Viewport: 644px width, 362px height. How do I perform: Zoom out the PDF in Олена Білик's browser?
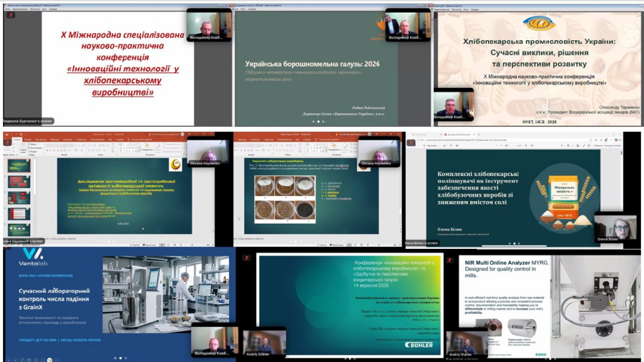click(x=496, y=146)
